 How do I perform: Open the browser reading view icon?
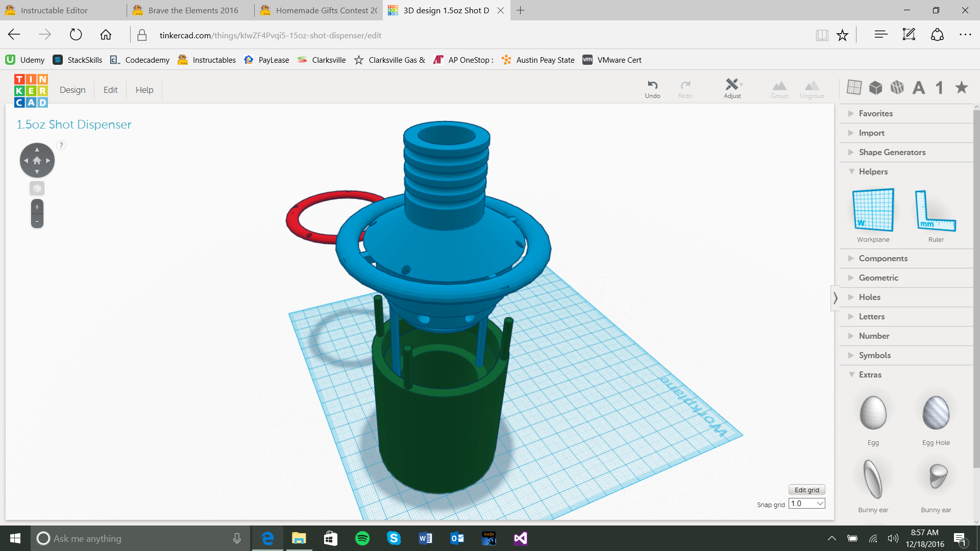point(822,35)
